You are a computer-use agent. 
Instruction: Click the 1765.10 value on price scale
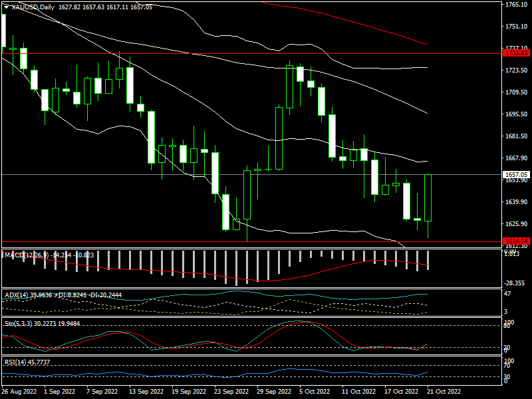click(x=516, y=5)
